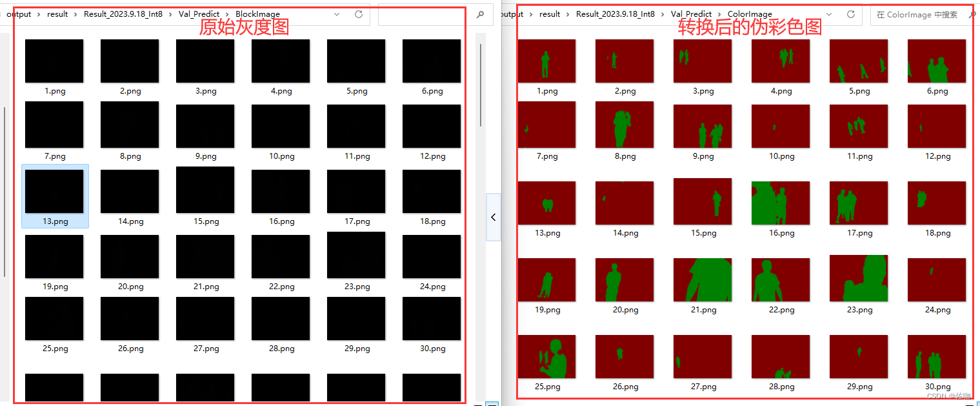The image size is (980, 406).
Task: Click file name '26.png' in BlockImage
Action: (x=131, y=349)
